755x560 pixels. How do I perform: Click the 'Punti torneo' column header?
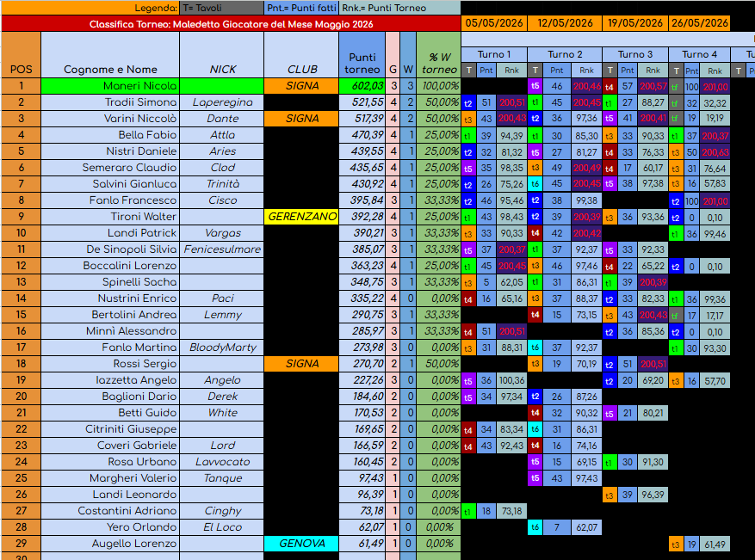[362, 55]
